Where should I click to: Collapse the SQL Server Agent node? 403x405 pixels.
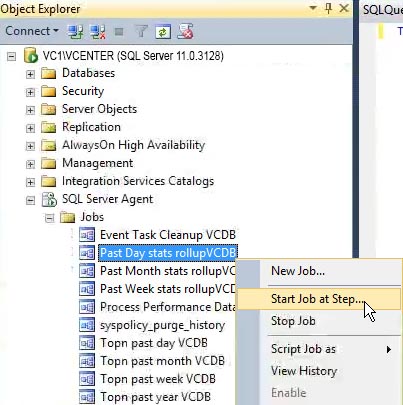click(x=30, y=200)
